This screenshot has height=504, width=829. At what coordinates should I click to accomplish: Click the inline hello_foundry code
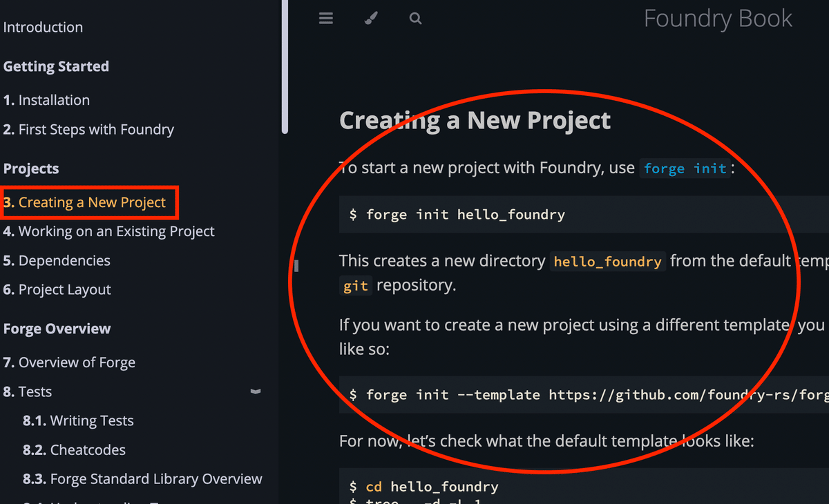point(608,262)
